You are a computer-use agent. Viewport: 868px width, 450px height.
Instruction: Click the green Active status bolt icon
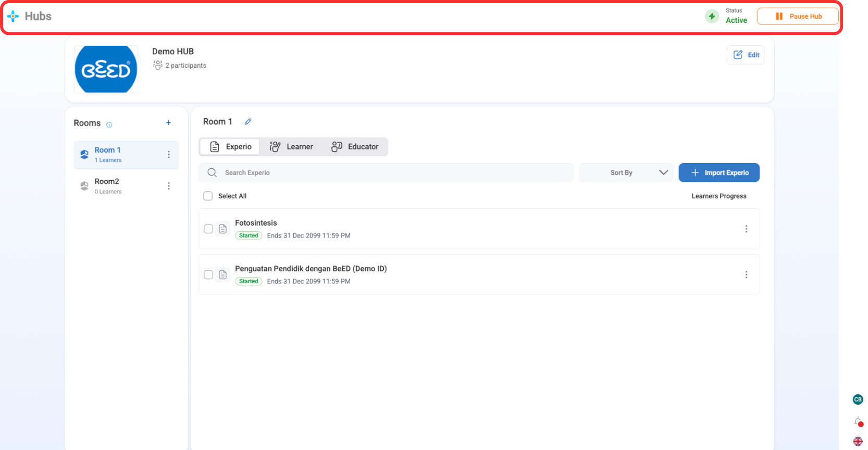point(712,16)
